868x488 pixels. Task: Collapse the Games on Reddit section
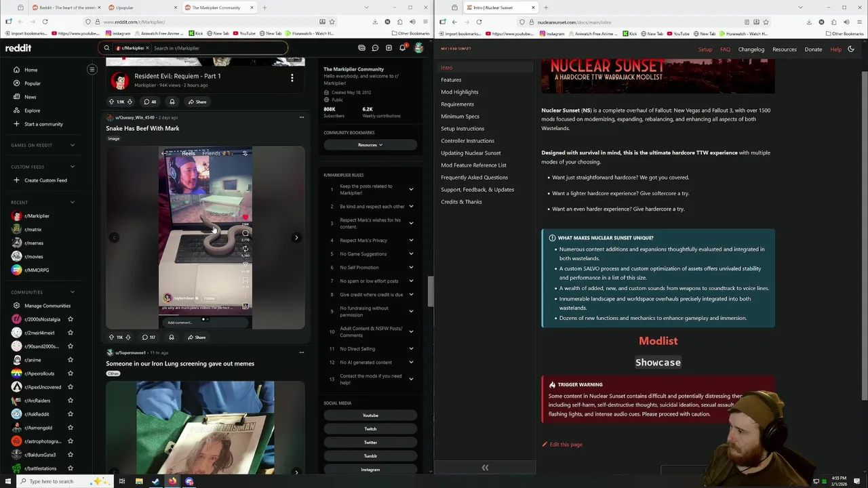tap(73, 145)
